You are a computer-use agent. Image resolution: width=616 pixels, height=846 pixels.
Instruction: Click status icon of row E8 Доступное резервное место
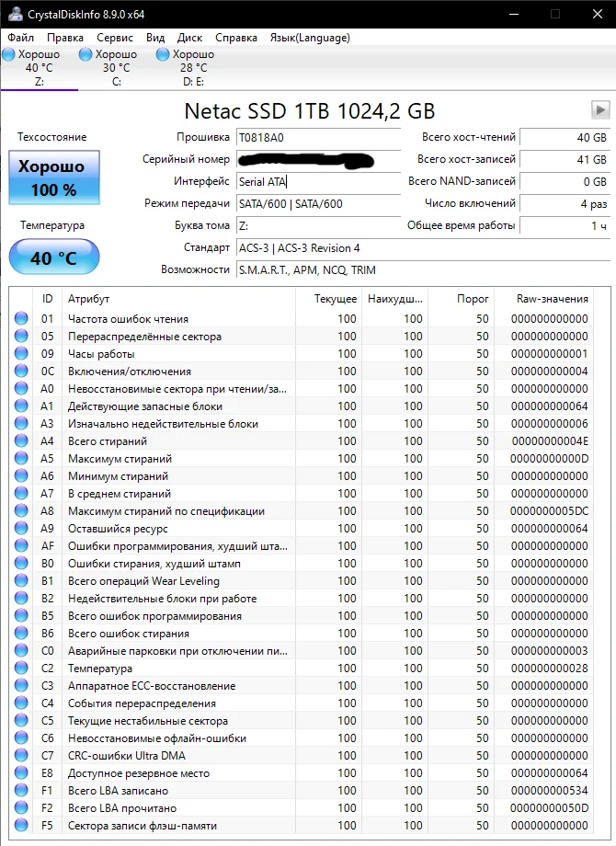[x=21, y=772]
